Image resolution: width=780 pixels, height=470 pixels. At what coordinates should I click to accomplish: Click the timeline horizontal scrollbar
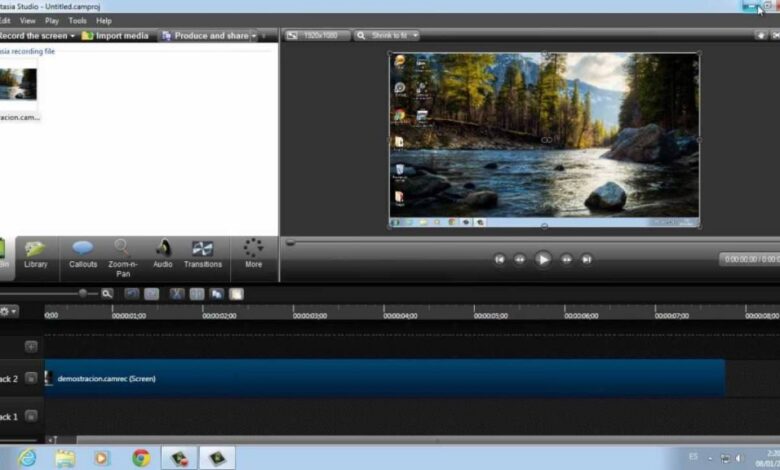pos(428,440)
